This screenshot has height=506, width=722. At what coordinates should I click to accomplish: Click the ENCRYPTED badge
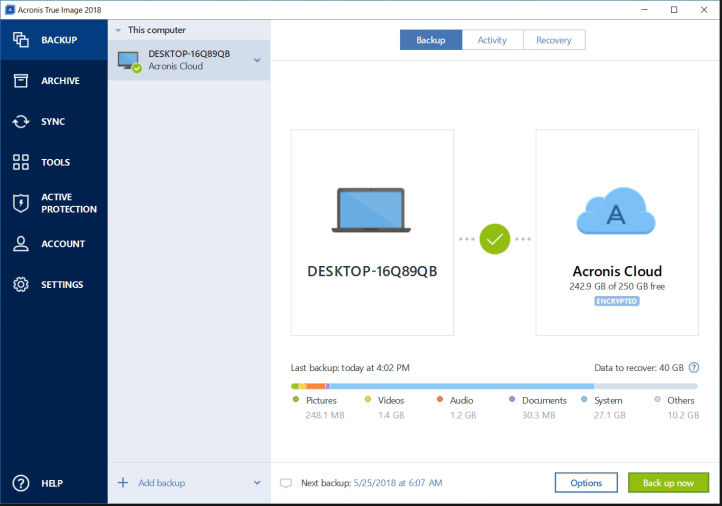click(617, 301)
